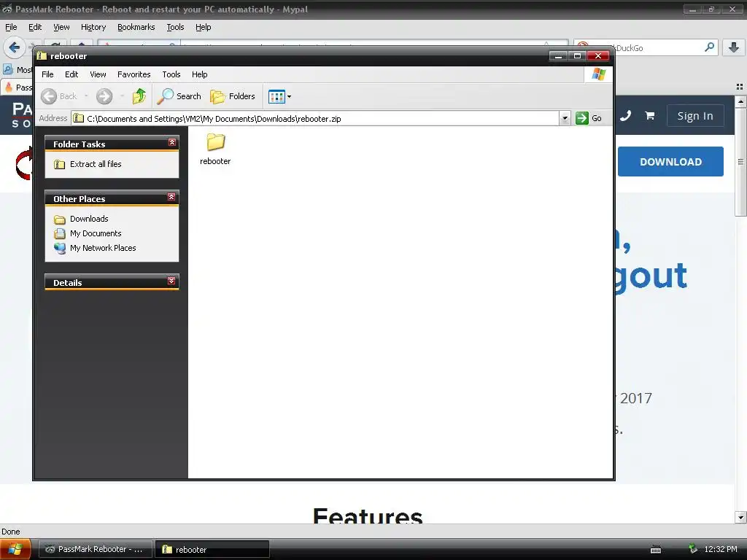Viewport: 747px width, 560px height.
Task: Collapse the Other Places panel
Action: tap(171, 197)
